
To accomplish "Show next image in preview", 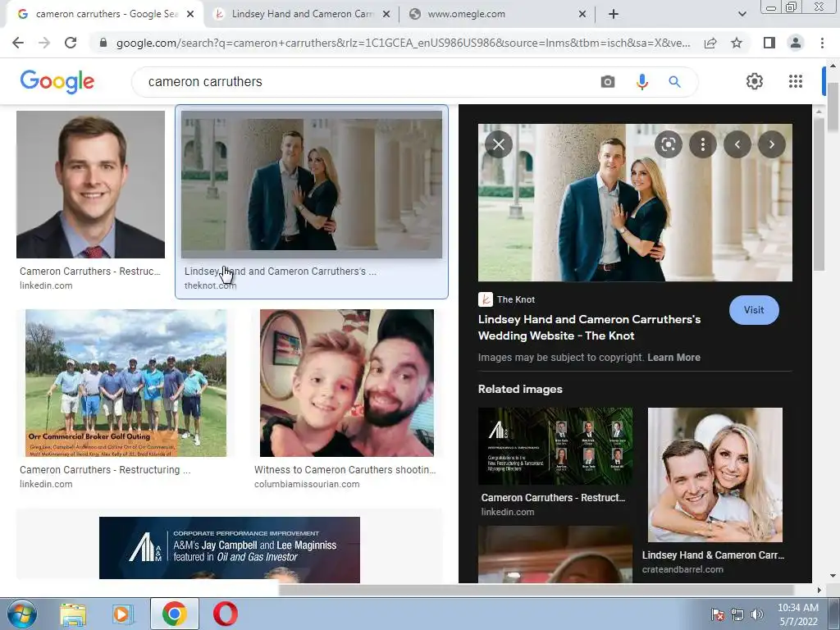I will coord(771,144).
